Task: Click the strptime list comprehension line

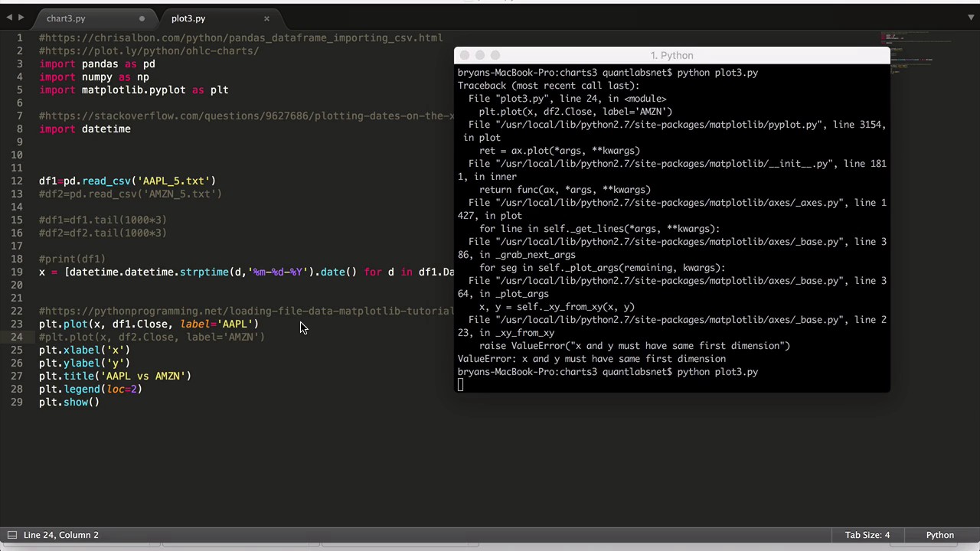Action: 247,272
